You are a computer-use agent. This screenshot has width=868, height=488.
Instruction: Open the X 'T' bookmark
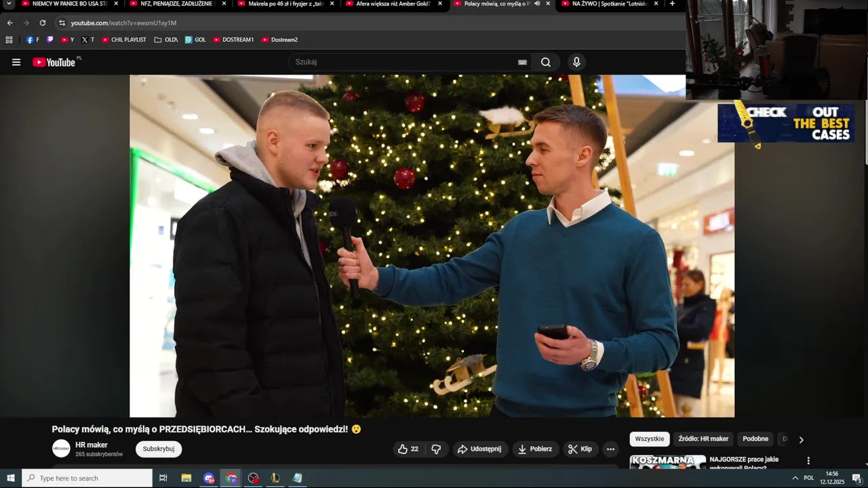click(87, 40)
